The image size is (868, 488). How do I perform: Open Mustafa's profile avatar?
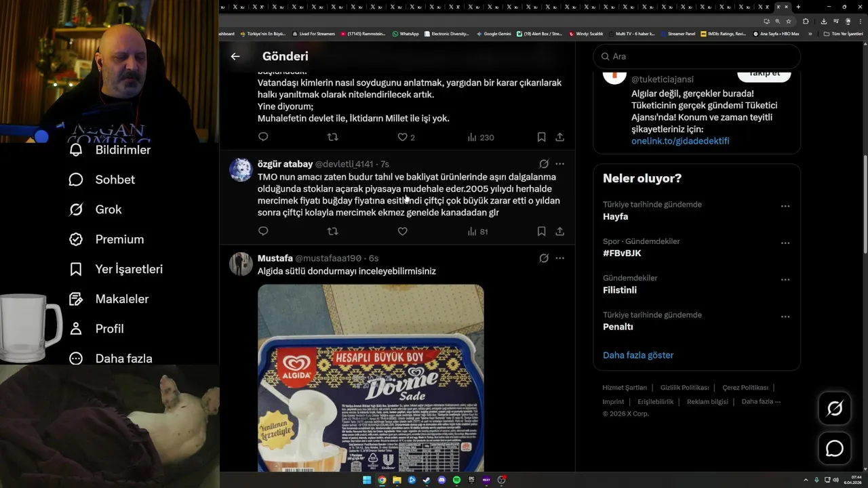pyautogui.click(x=241, y=264)
